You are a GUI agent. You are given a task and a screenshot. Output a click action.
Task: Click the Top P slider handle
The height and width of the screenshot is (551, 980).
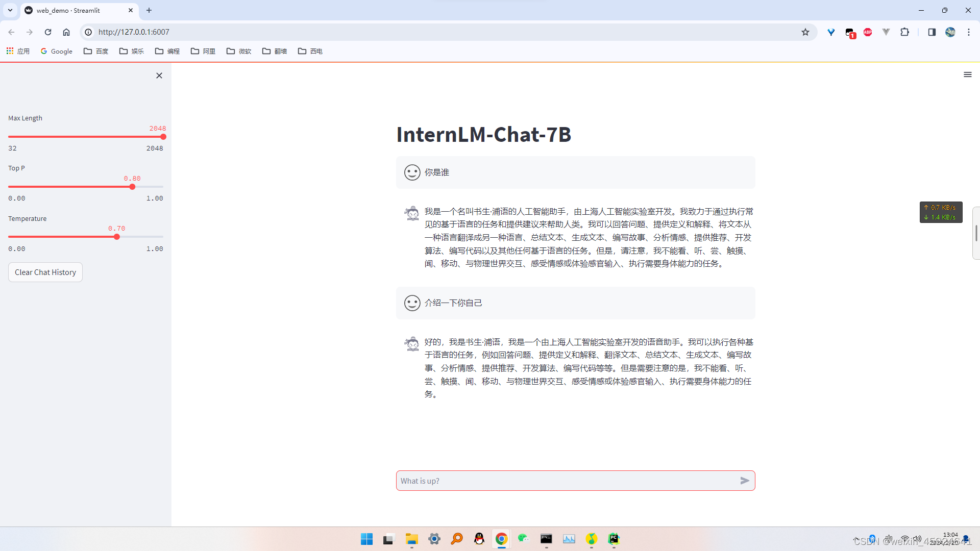click(132, 187)
